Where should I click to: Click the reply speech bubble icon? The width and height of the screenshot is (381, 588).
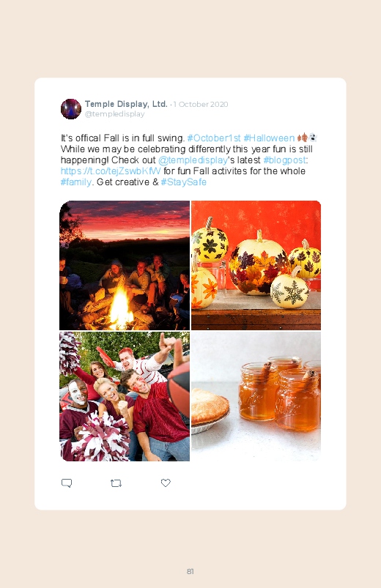click(67, 483)
